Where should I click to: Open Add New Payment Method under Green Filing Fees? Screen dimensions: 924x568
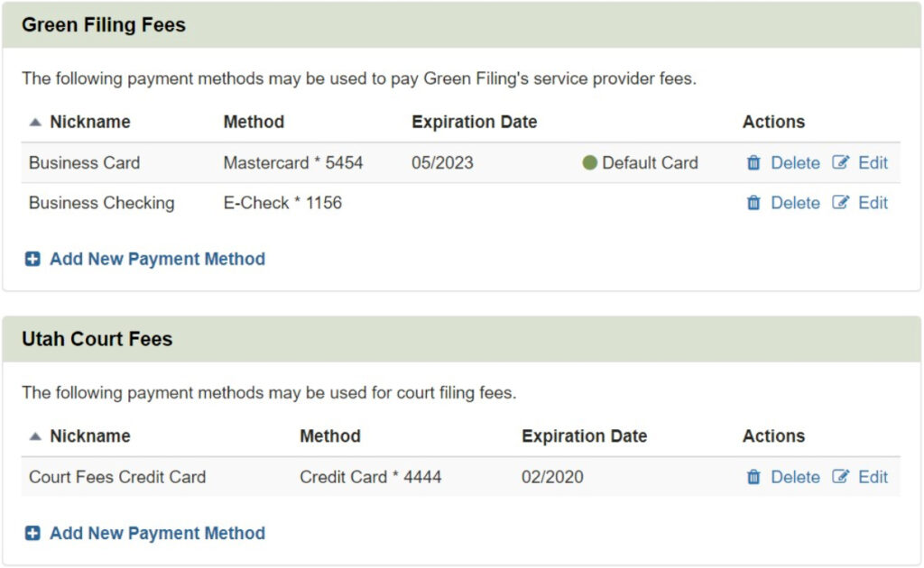156,259
